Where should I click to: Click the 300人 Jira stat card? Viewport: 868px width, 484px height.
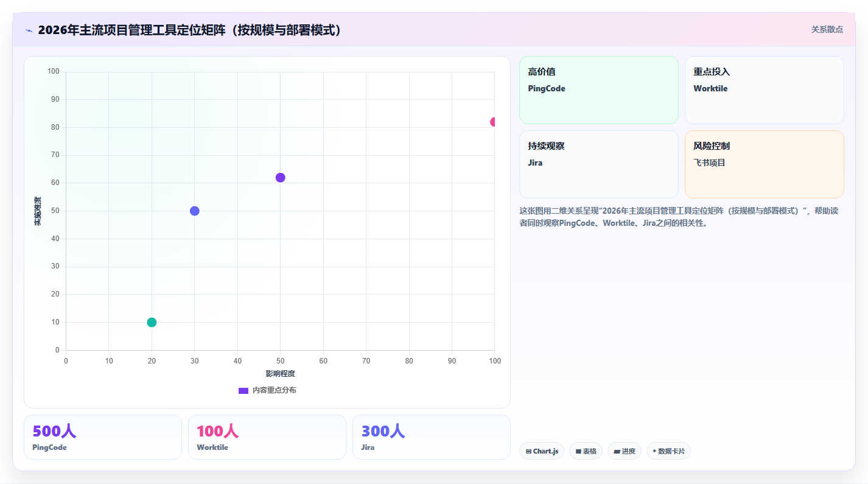tap(432, 437)
